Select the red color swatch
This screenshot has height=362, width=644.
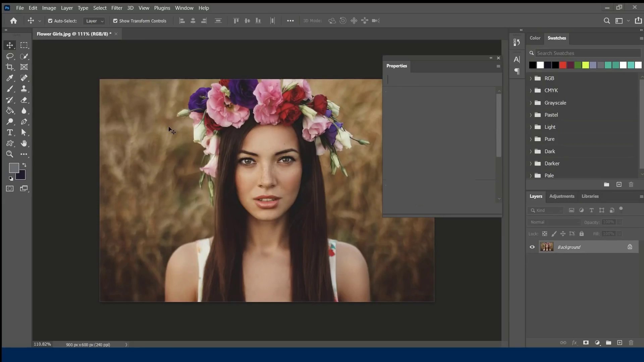[563, 65]
